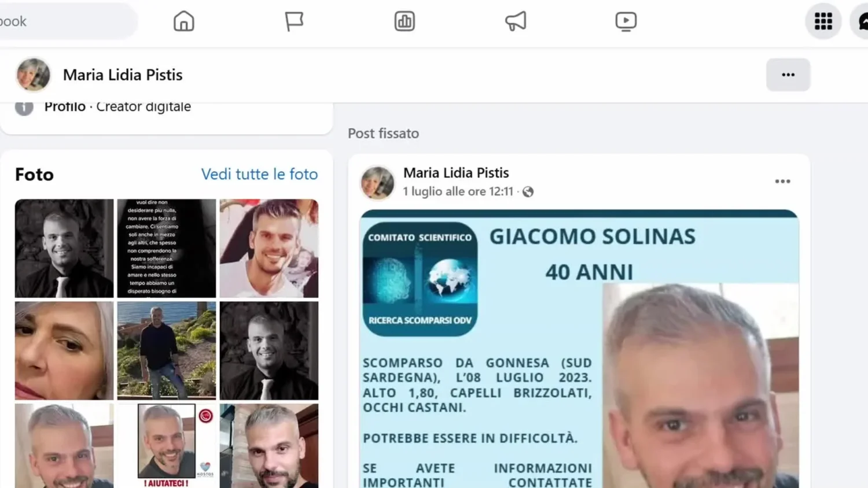Click the info icon beside Profilo
Image resolution: width=868 pixels, height=488 pixels.
coord(24,108)
